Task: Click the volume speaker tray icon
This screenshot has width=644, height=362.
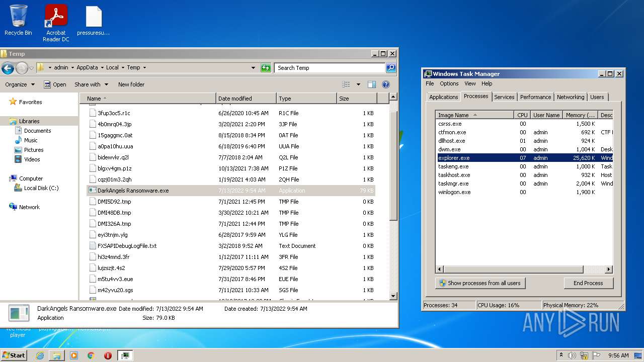Action: point(572,355)
